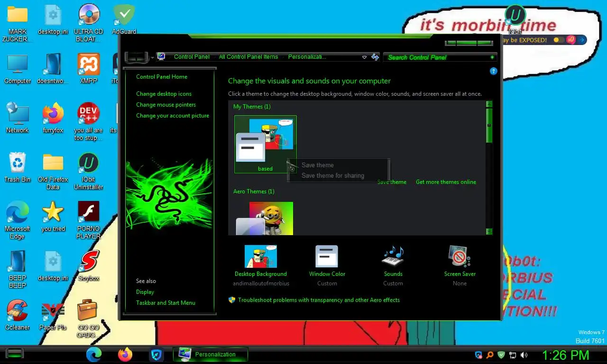Open Firefox from the taskbar
Image resolution: width=607 pixels, height=364 pixels.
click(125, 354)
